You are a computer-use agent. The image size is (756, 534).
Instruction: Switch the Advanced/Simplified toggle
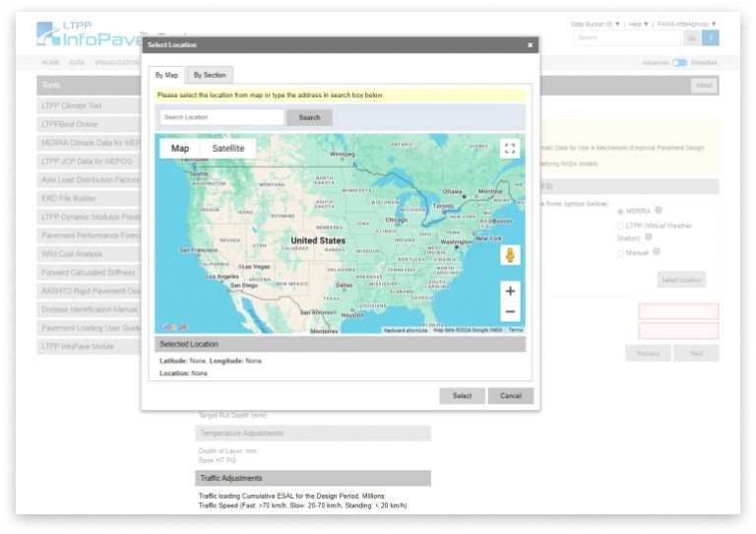(x=678, y=62)
